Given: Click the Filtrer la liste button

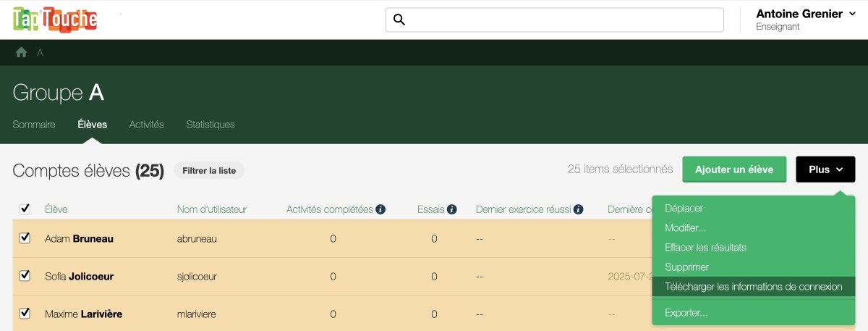Looking at the screenshot, I should 209,170.
